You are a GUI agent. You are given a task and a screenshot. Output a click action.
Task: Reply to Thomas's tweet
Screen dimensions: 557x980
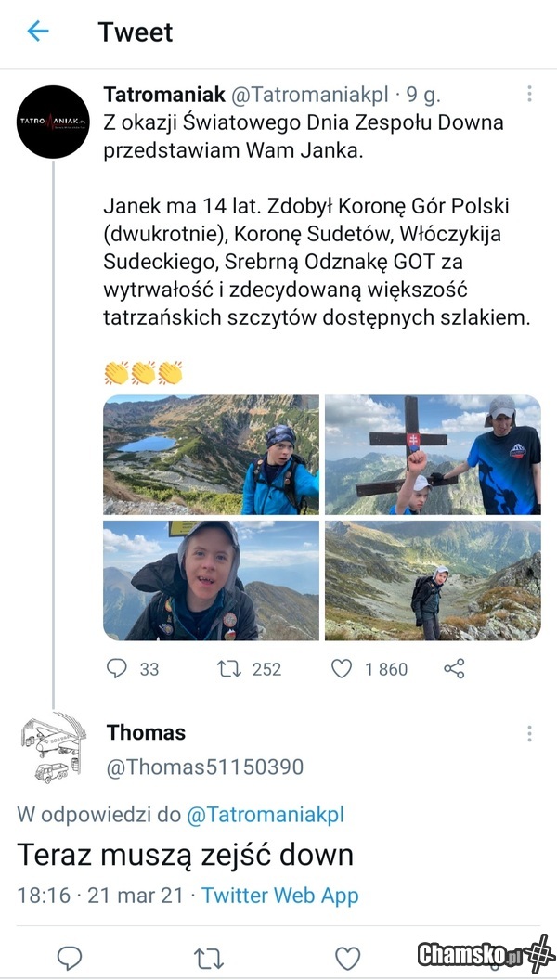click(x=70, y=957)
